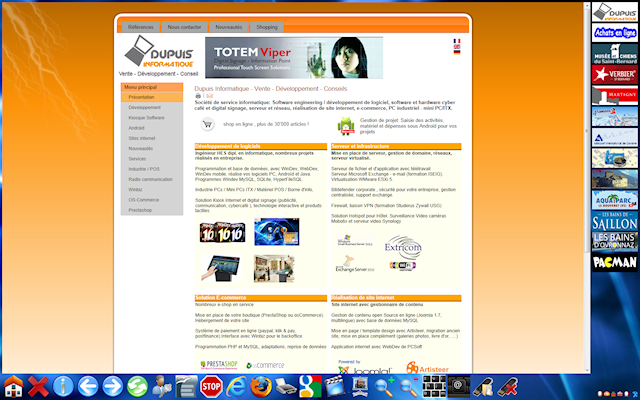
Task: Open the email @ icon
Action: click(458, 386)
